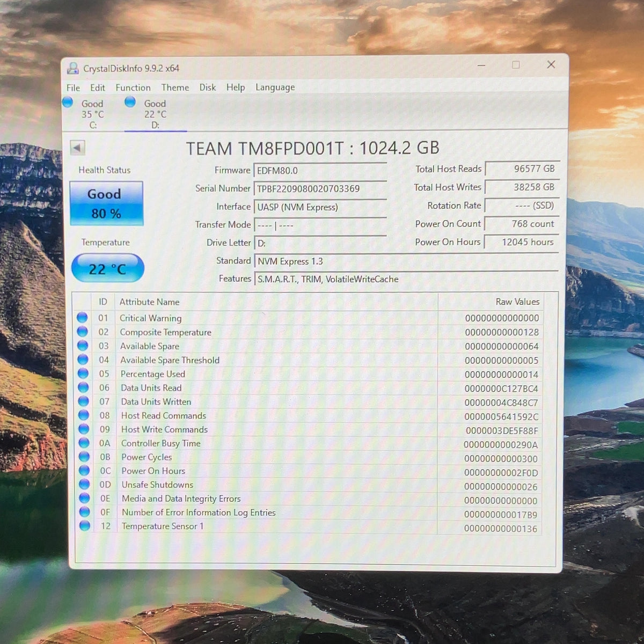Go to previous disk with left arrow

coord(77,148)
